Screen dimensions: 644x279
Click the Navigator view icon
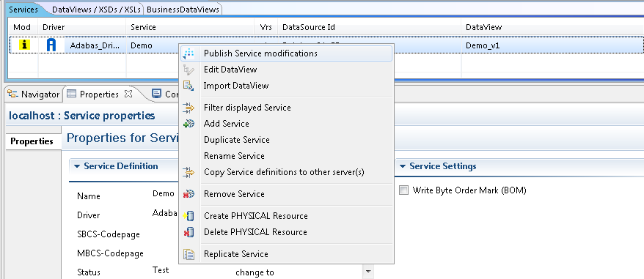coord(13,94)
